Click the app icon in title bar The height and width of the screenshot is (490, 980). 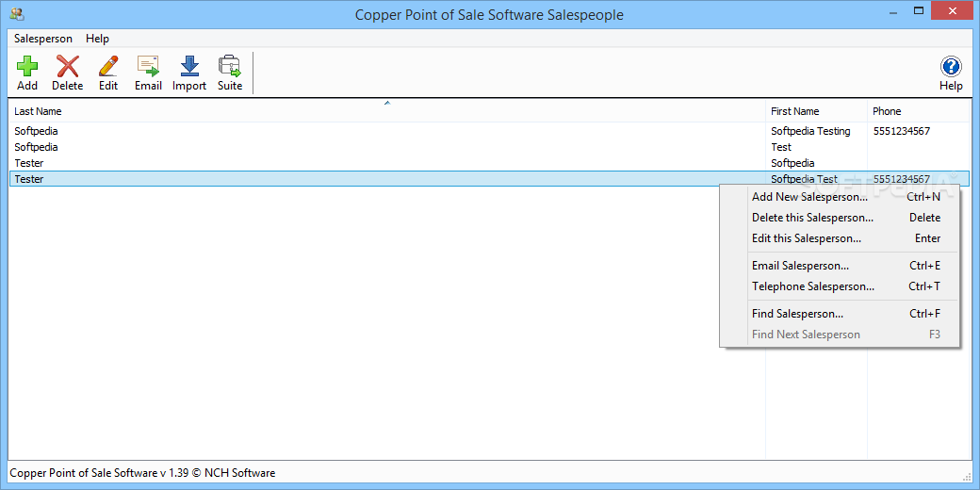(x=17, y=14)
